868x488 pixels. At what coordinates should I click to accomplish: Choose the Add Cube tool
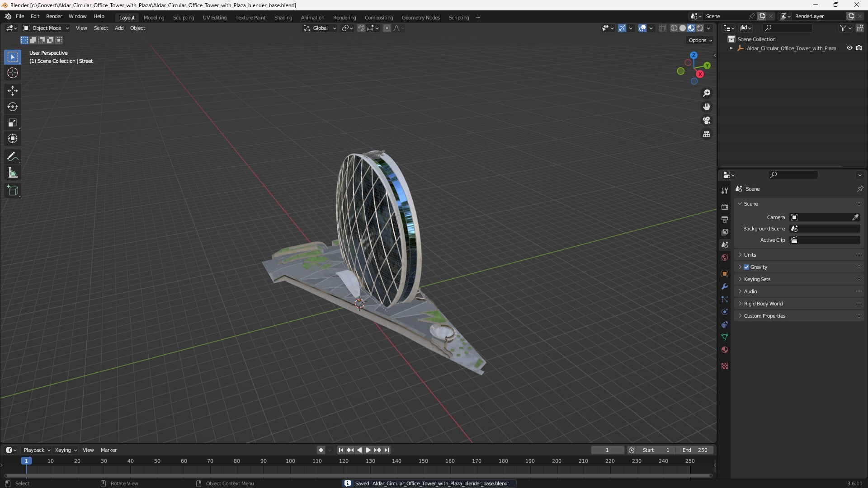(x=13, y=191)
